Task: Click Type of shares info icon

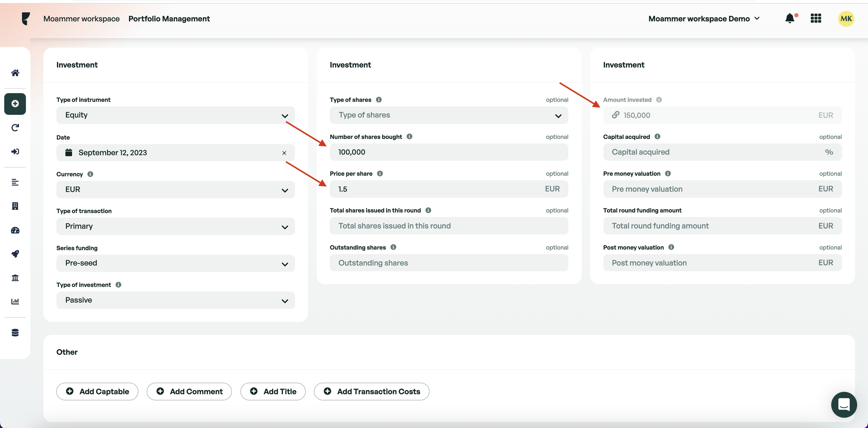Action: pos(379,100)
